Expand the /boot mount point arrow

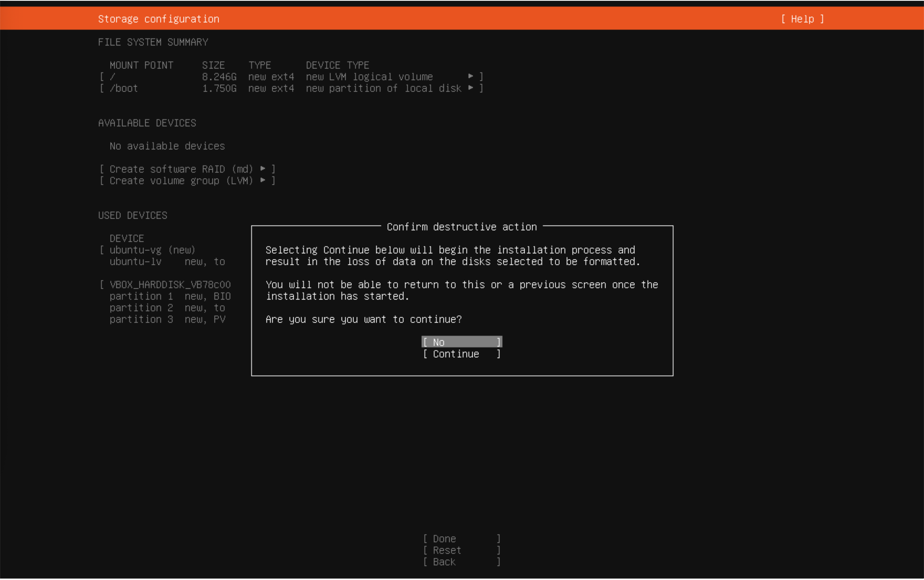coord(471,88)
